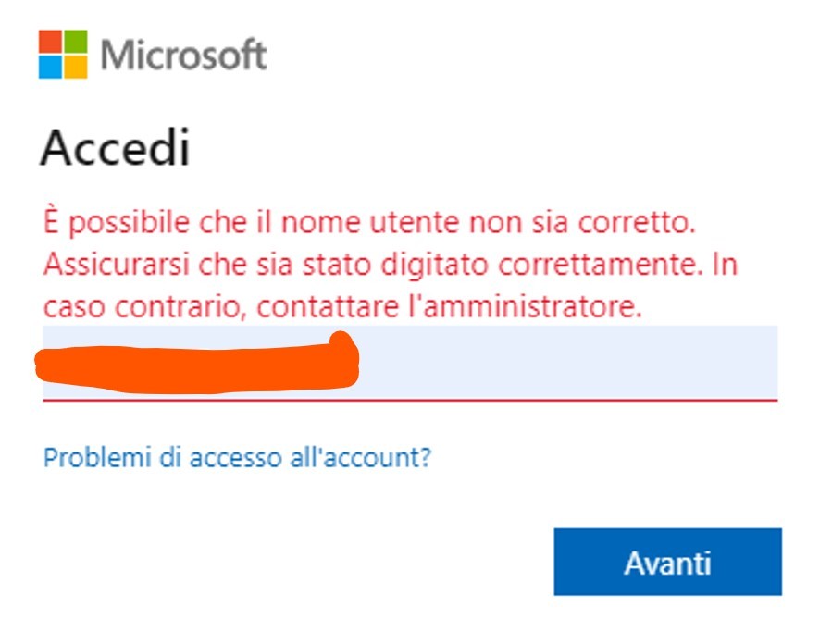Click the red square of the Microsoft logo

click(x=50, y=42)
